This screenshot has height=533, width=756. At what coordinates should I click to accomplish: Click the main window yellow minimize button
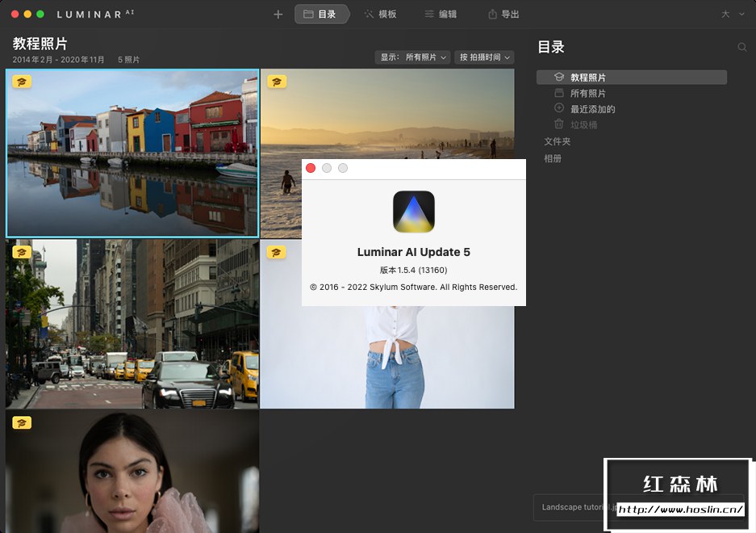pyautogui.click(x=27, y=15)
